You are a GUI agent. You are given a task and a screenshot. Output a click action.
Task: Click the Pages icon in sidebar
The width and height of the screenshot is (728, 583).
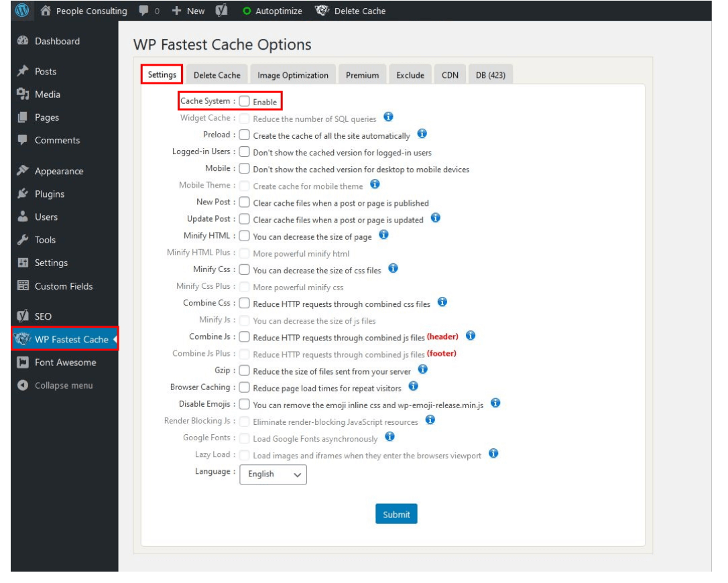point(23,117)
